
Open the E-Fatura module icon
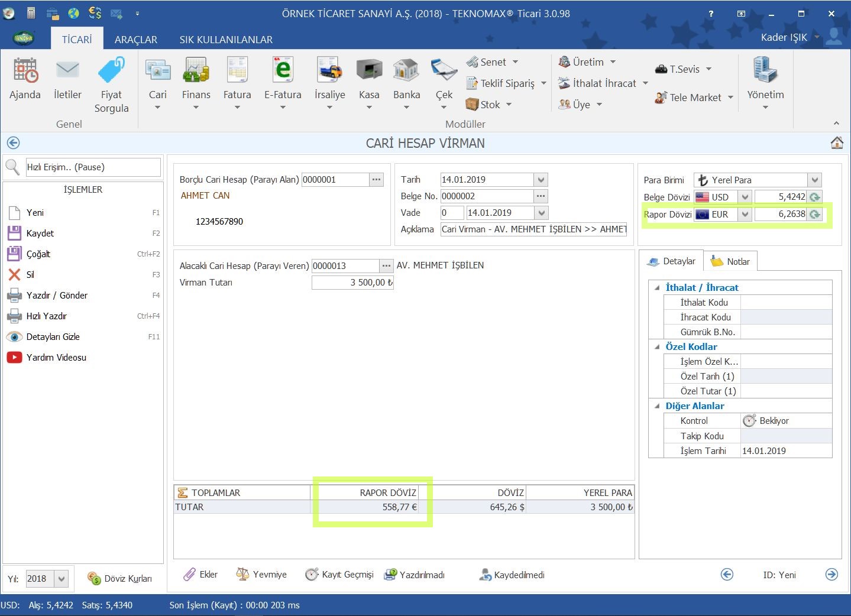[x=283, y=71]
